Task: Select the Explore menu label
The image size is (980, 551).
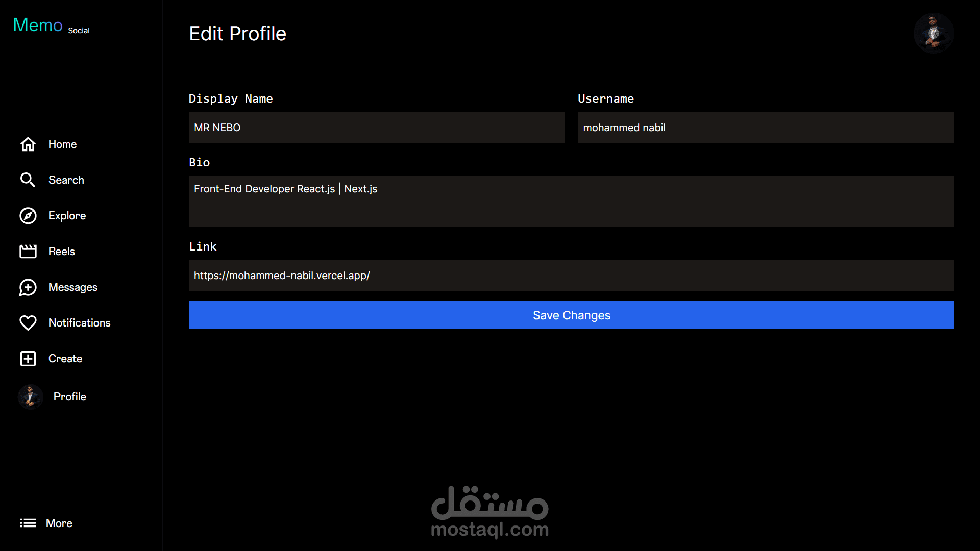Action: coord(67,216)
